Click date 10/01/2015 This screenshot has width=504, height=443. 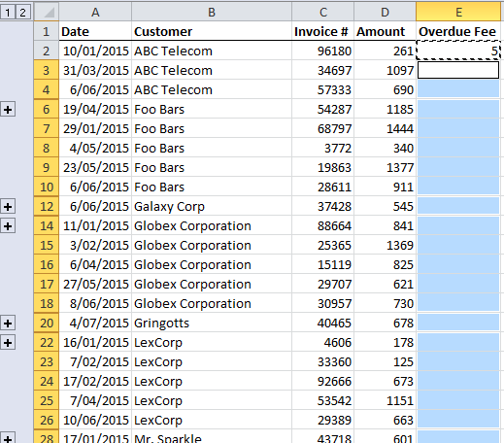tap(95, 51)
